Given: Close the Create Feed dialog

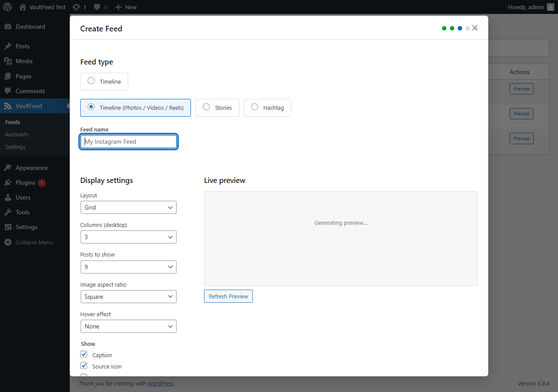Looking at the screenshot, I should point(475,28).
